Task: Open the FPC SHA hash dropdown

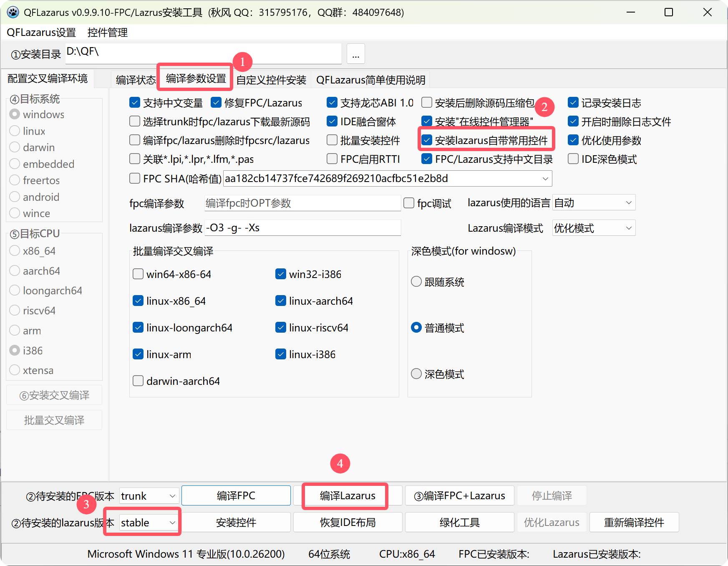Action: 545,179
